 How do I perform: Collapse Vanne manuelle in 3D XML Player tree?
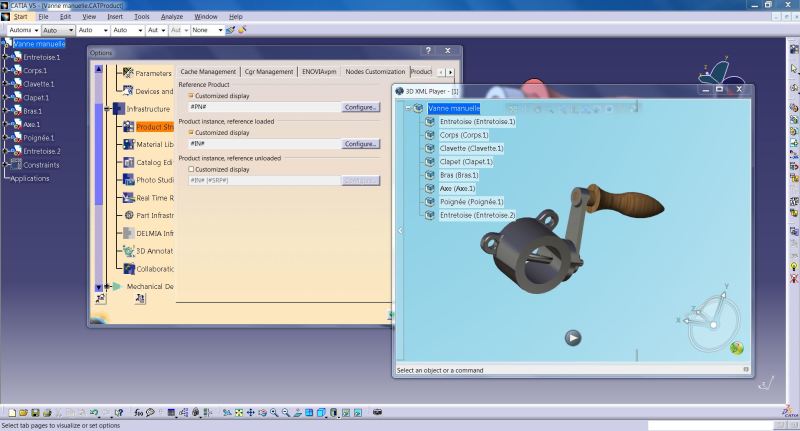[x=408, y=108]
